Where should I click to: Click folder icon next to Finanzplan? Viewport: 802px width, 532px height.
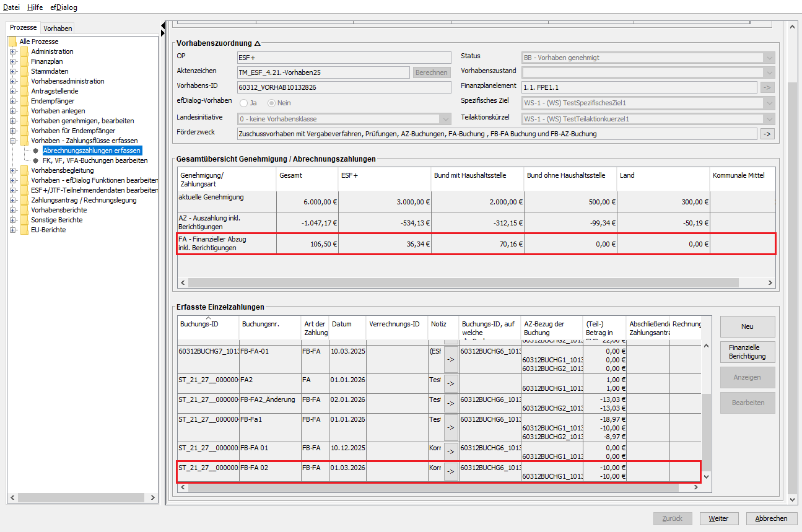24,61
